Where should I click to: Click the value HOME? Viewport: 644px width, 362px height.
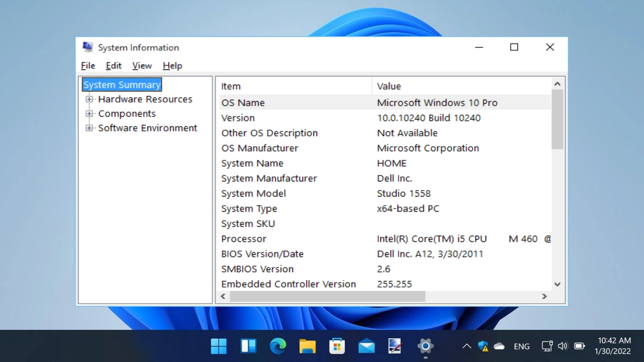pyautogui.click(x=391, y=163)
